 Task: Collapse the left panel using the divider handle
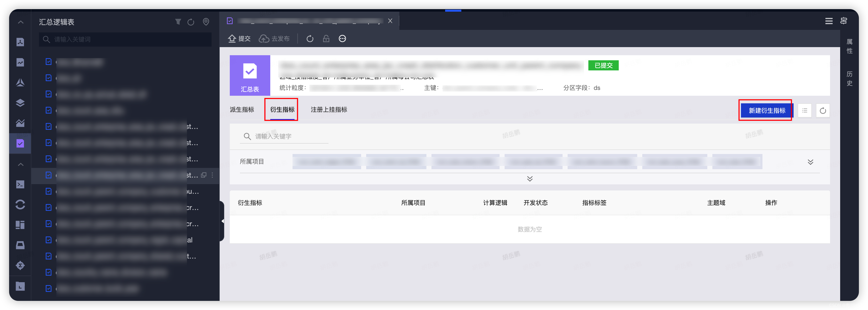[222, 221]
